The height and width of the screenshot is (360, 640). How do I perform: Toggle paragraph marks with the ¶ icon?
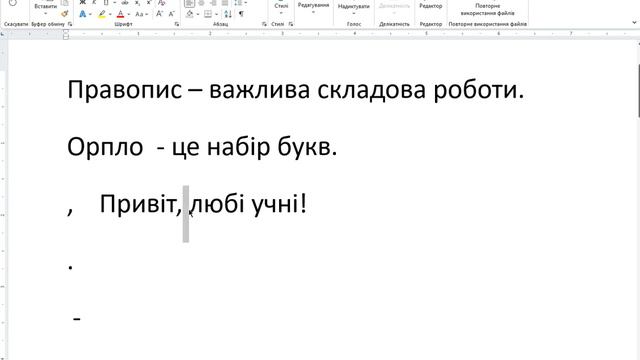(x=241, y=14)
